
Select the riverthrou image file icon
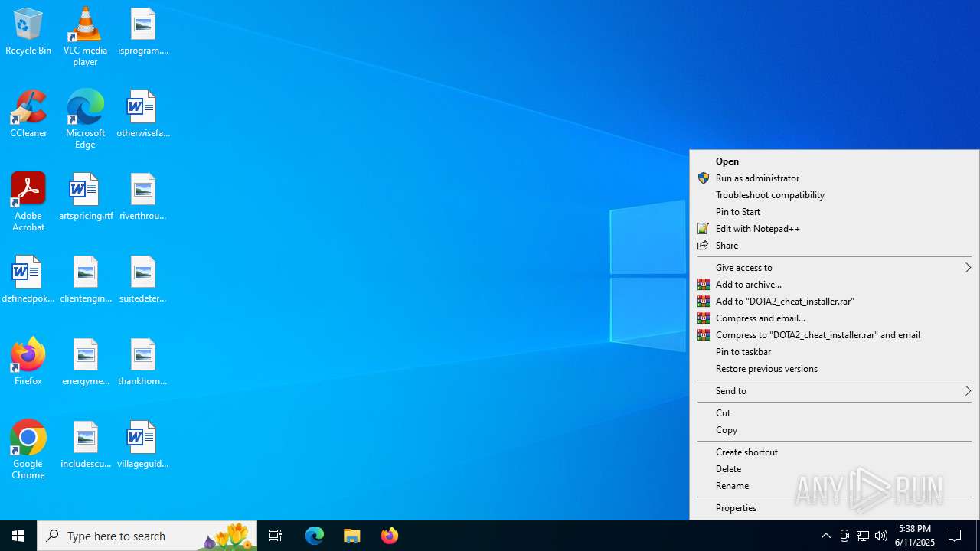coord(142,197)
